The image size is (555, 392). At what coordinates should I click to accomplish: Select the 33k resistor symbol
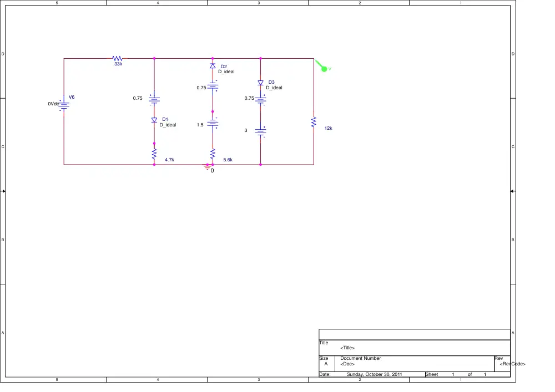[117, 58]
